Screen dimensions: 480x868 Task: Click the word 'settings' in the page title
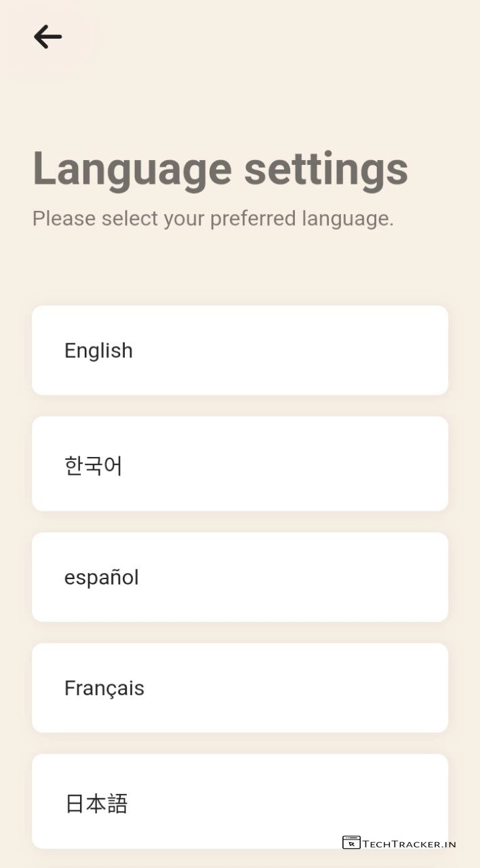pos(325,168)
